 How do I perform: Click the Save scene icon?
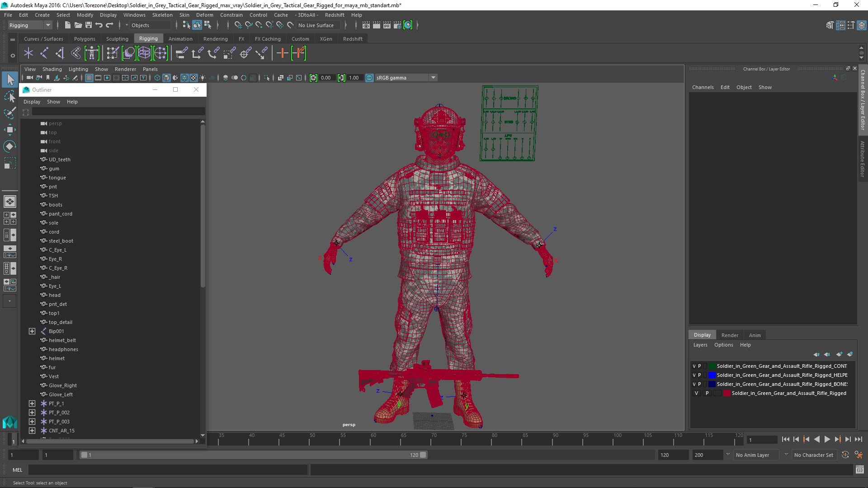click(89, 25)
